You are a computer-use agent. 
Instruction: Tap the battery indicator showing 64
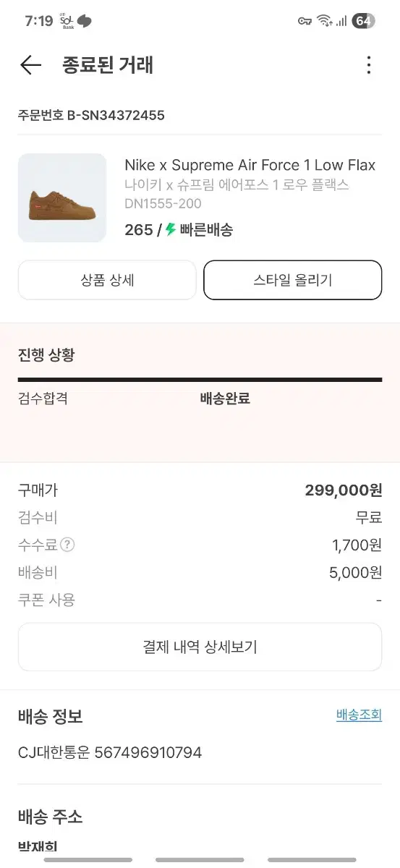tap(363, 21)
